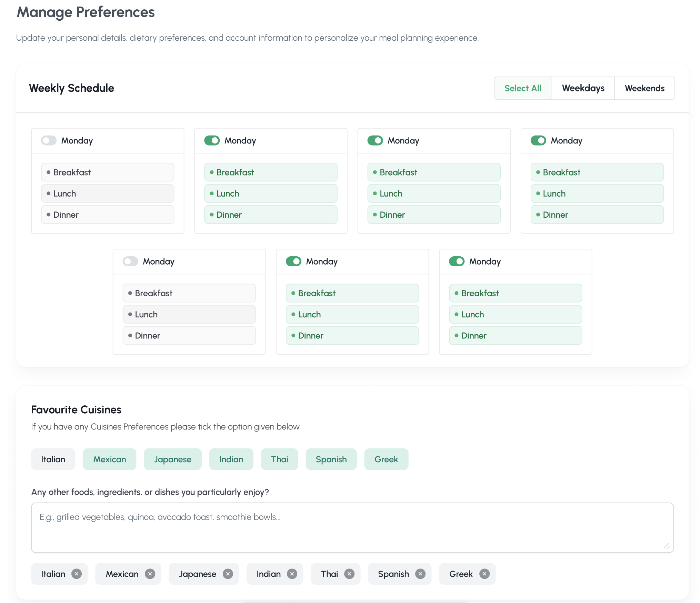Select Dinner in the top-row disabled Monday card

click(x=108, y=215)
